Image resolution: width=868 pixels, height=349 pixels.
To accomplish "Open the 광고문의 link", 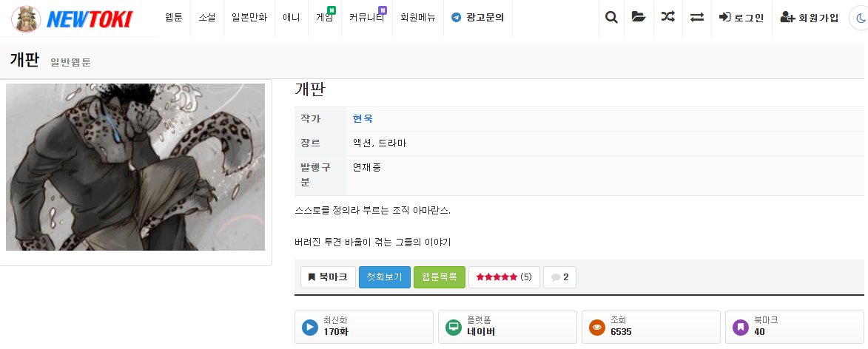I will pos(478,18).
